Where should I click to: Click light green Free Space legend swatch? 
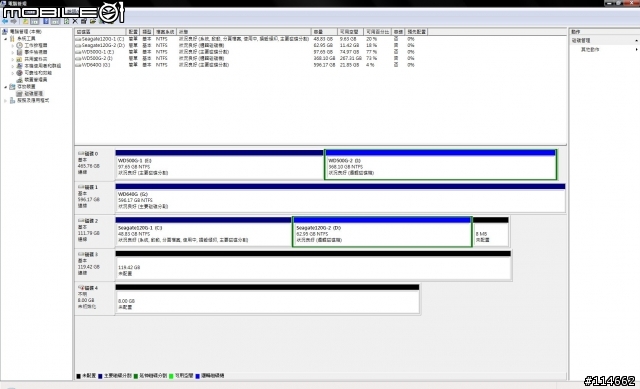[171, 376]
